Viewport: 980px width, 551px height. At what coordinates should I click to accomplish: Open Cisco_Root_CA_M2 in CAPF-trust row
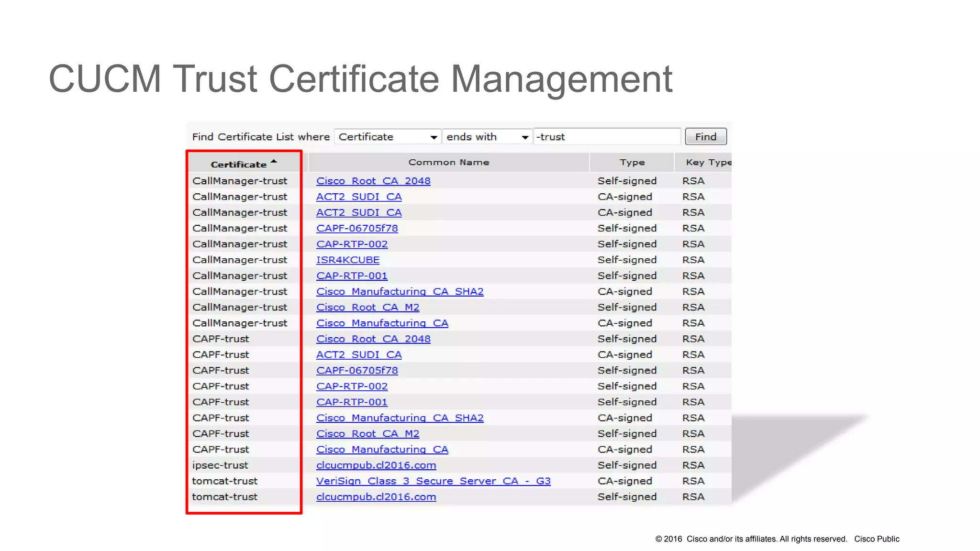pos(367,433)
